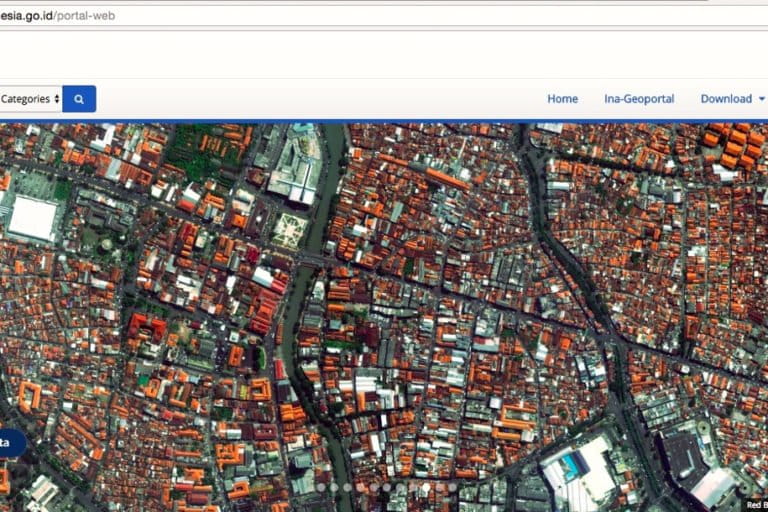Go to the eighth carousel slide dot
This screenshot has width=768, height=512.
412,487
